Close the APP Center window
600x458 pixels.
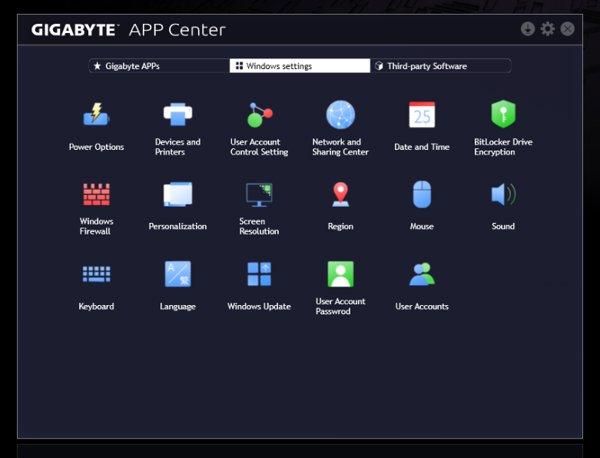(x=567, y=29)
